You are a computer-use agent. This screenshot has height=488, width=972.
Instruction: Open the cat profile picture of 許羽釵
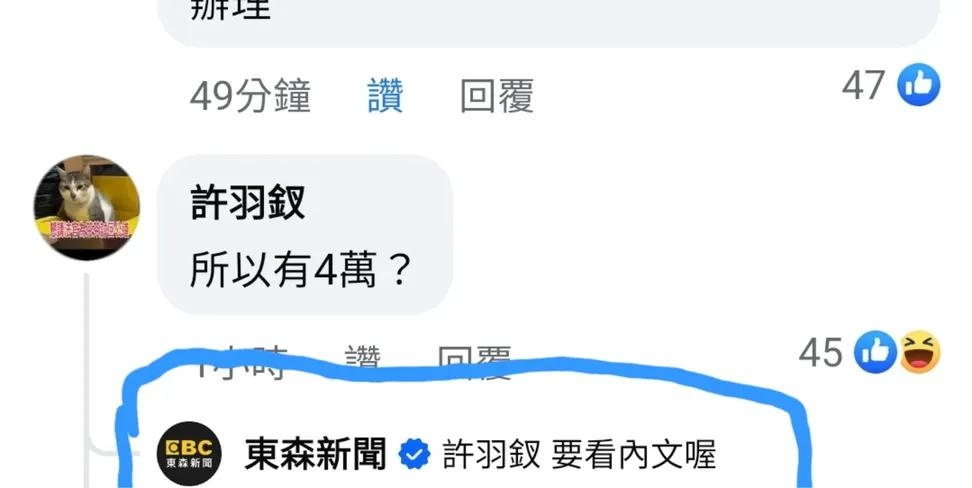[x=86, y=207]
